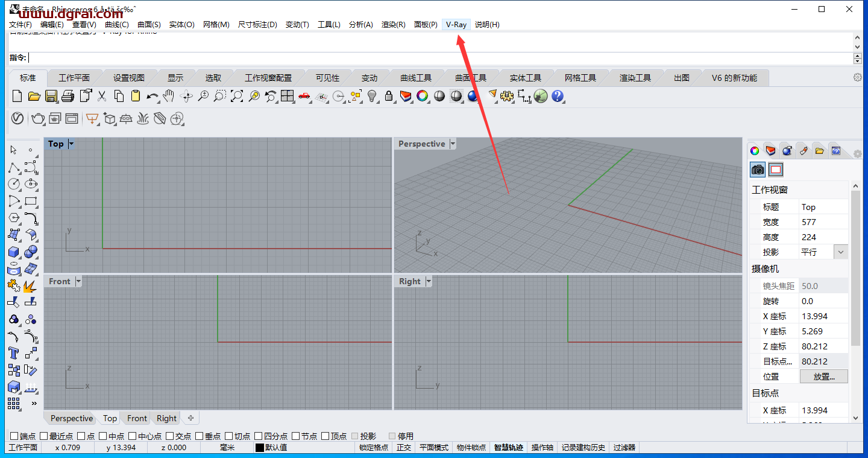Open the V-Ray asset editor logo icon
Viewport: 868px width, 458px height.
17,118
